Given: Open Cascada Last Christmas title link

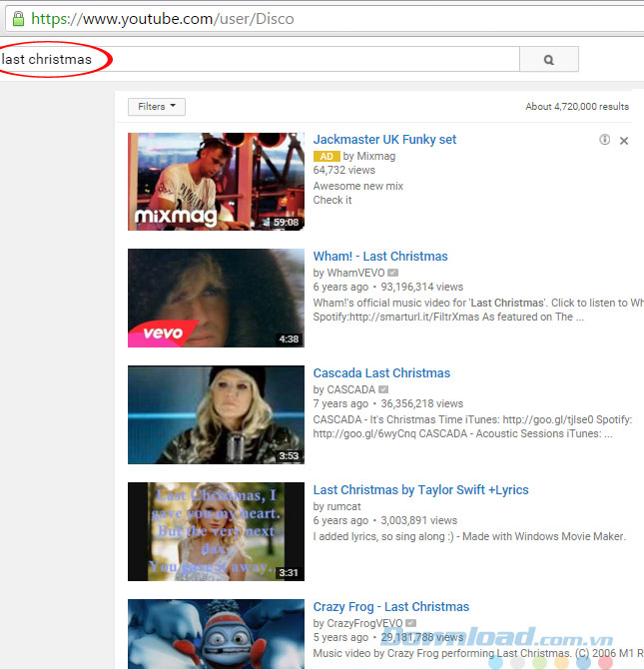Looking at the screenshot, I should (381, 373).
